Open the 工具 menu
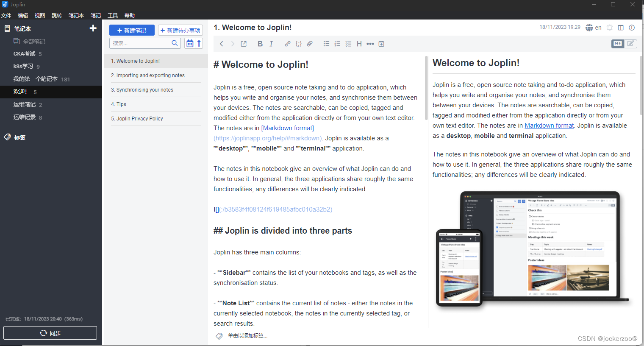 point(113,16)
